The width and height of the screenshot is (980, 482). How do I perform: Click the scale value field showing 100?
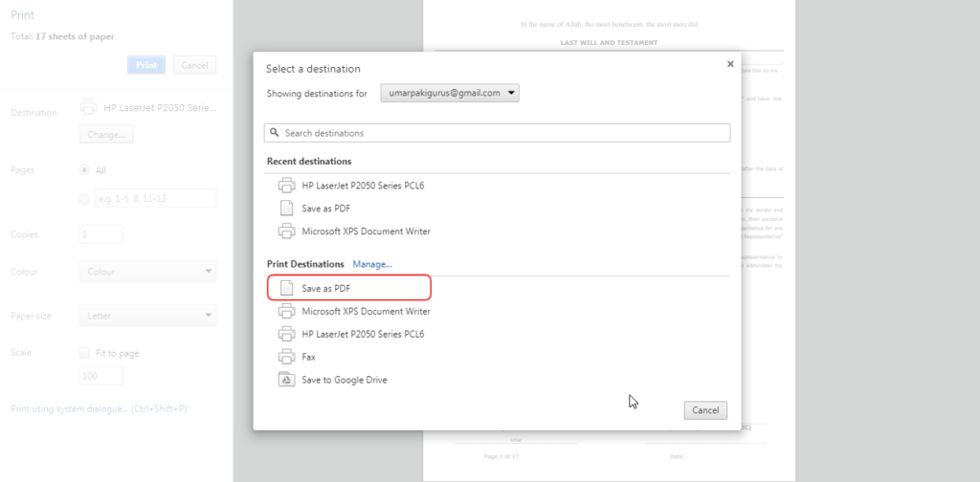click(101, 376)
